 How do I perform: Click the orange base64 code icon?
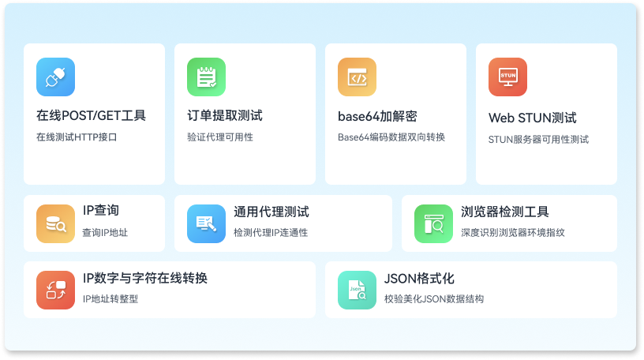(357, 77)
